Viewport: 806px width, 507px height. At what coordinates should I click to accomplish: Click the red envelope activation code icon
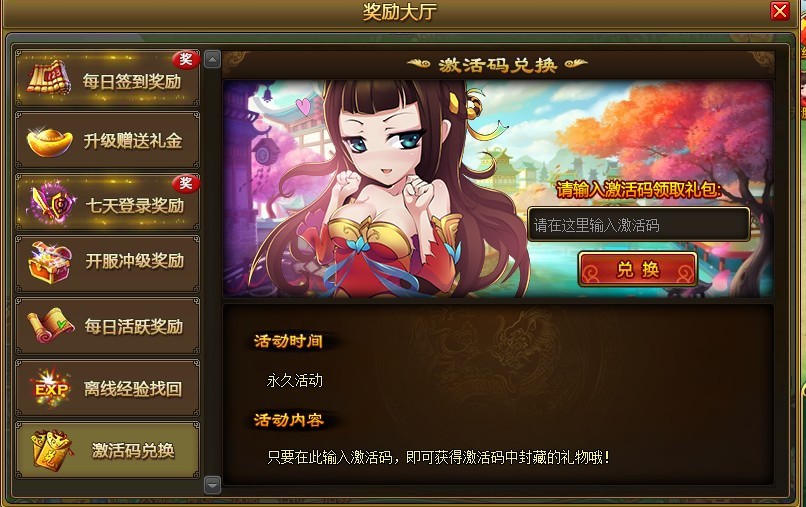50,449
